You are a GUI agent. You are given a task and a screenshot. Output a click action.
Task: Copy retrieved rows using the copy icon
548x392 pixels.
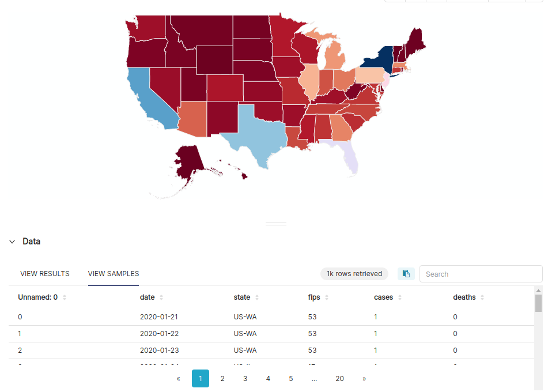pyautogui.click(x=406, y=273)
